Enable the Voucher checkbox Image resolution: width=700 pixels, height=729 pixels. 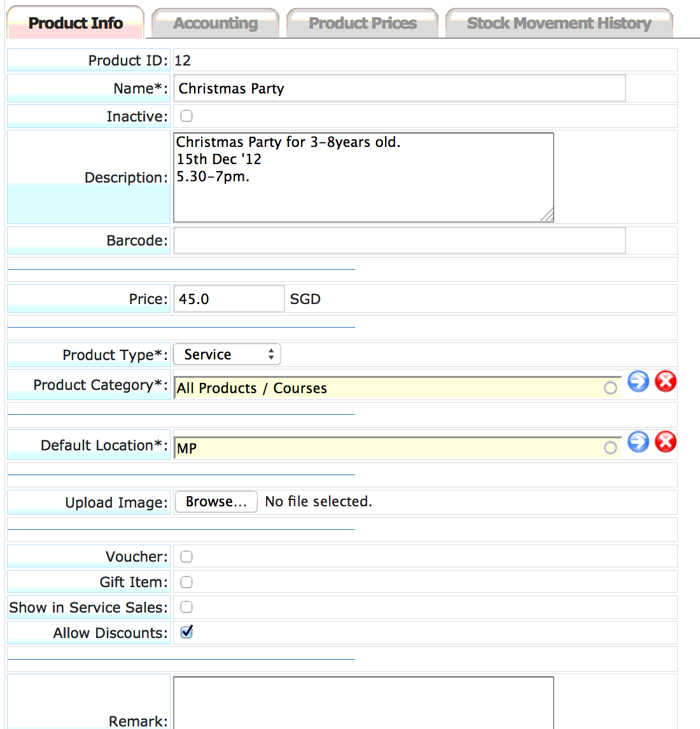coord(186,557)
